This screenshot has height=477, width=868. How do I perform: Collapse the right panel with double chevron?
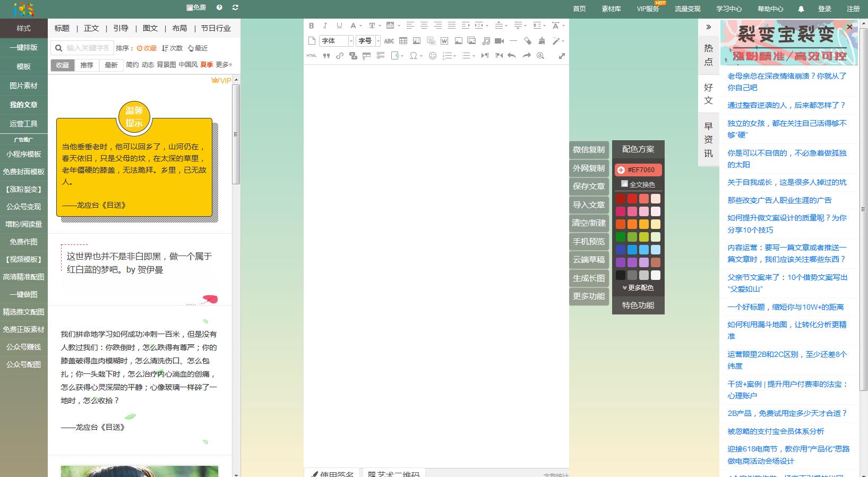[708, 27]
